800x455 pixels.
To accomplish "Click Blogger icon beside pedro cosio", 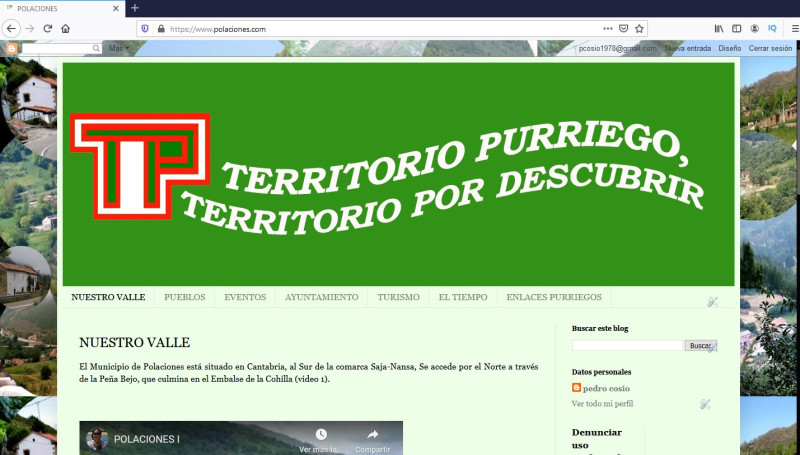I will (577, 388).
